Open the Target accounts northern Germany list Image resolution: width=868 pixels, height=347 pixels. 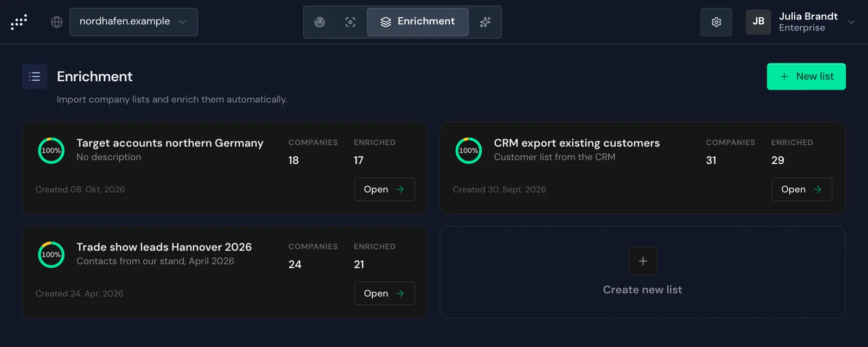pyautogui.click(x=385, y=189)
